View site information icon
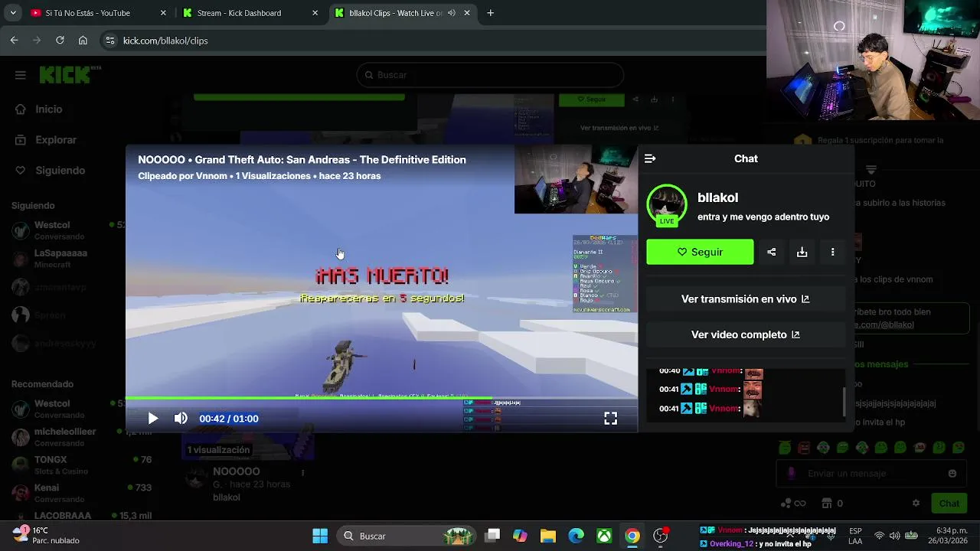980x551 pixels. 110,41
